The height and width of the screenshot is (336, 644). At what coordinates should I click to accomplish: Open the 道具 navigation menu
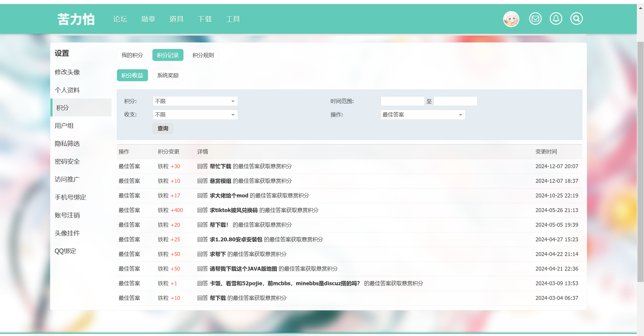click(177, 19)
